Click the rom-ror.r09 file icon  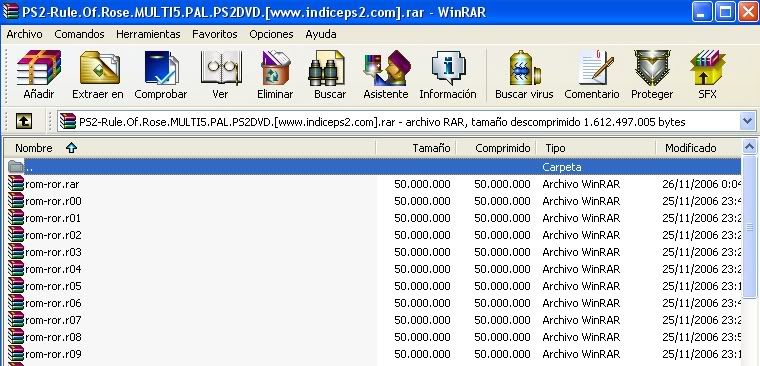(x=16, y=353)
